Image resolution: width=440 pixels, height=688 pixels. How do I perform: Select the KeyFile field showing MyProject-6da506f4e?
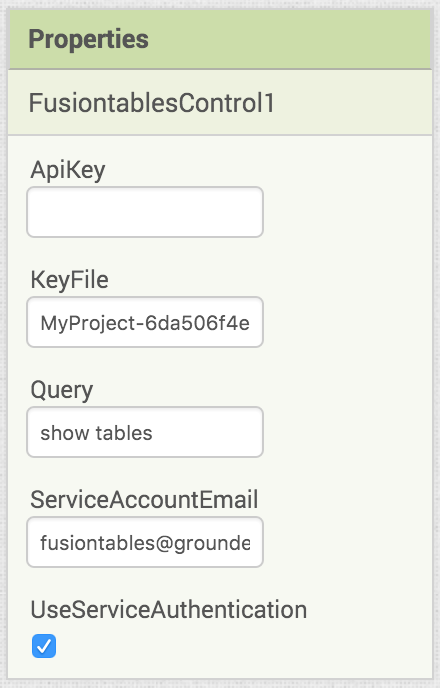click(x=145, y=322)
